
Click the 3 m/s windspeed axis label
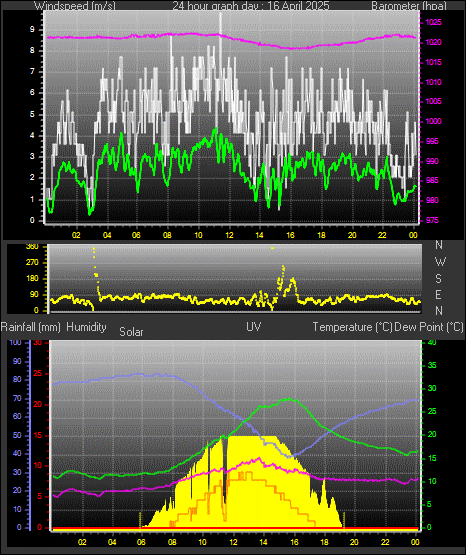pos(32,156)
